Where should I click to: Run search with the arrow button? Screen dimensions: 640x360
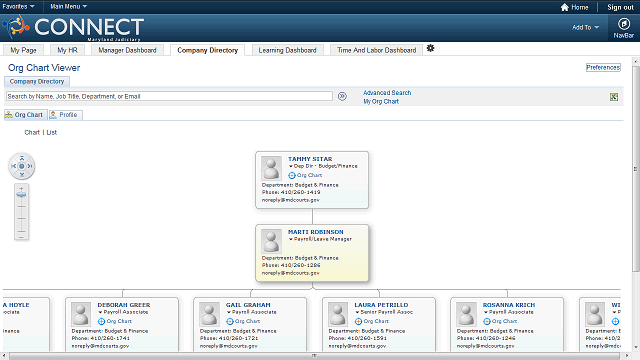click(342, 96)
